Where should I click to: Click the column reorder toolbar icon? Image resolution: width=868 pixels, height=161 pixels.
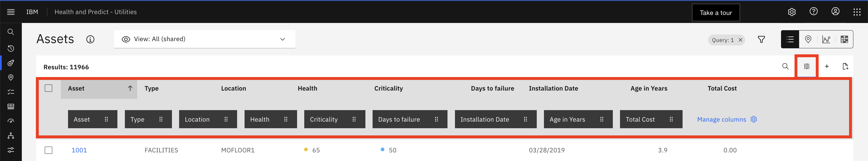(806, 66)
